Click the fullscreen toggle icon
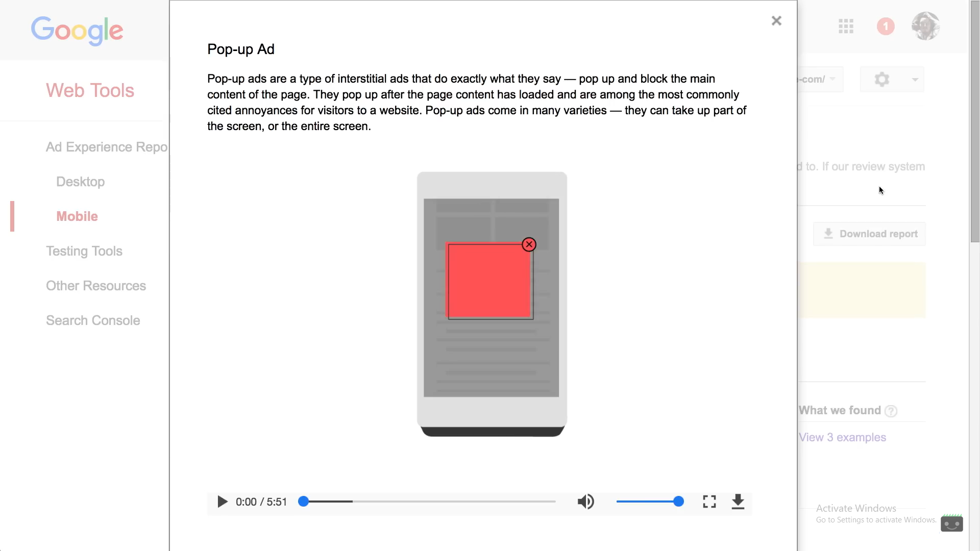The height and width of the screenshot is (551, 980). coord(709,501)
